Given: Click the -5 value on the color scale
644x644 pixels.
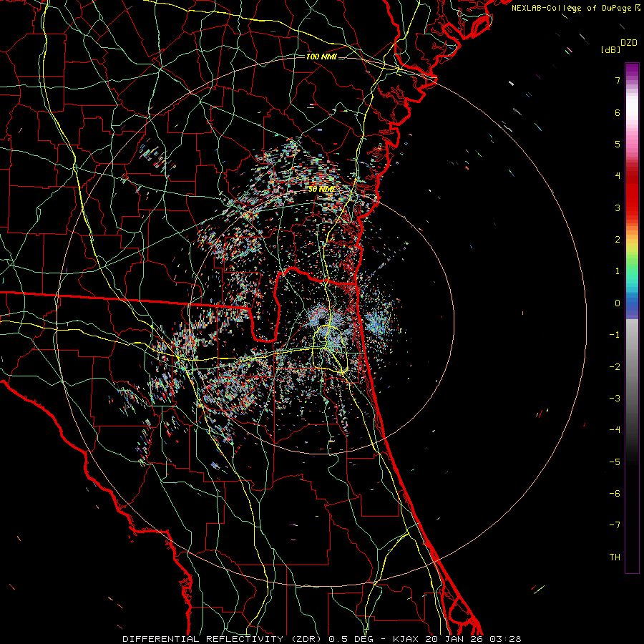Looking at the screenshot, I should (615, 462).
